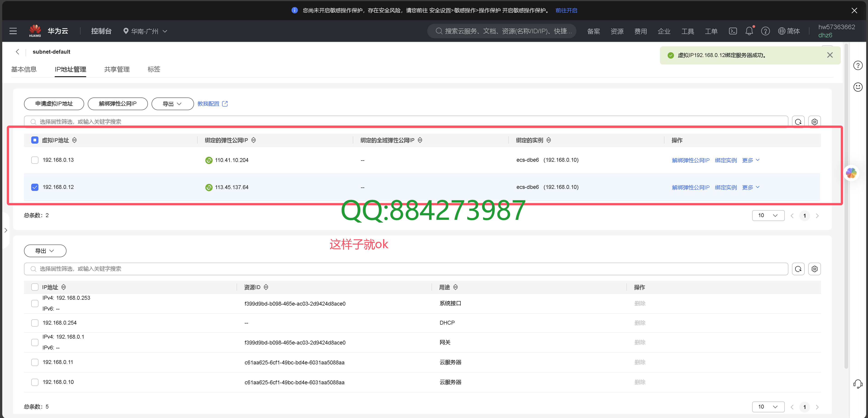
Task: Refresh the virtual IP list
Action: (798, 122)
